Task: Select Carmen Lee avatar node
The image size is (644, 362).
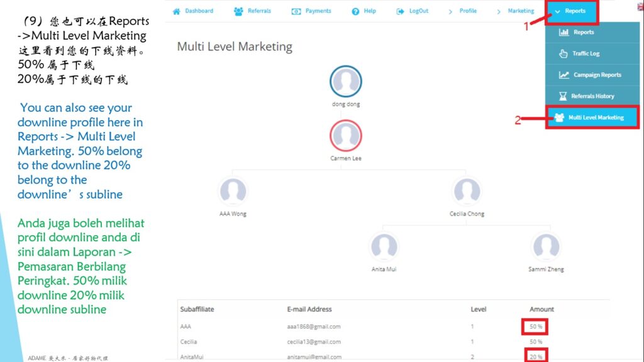Action: pos(345,136)
